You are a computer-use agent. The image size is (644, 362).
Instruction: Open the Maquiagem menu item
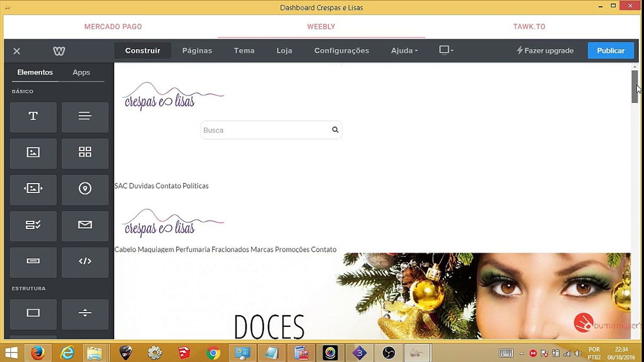(x=155, y=249)
